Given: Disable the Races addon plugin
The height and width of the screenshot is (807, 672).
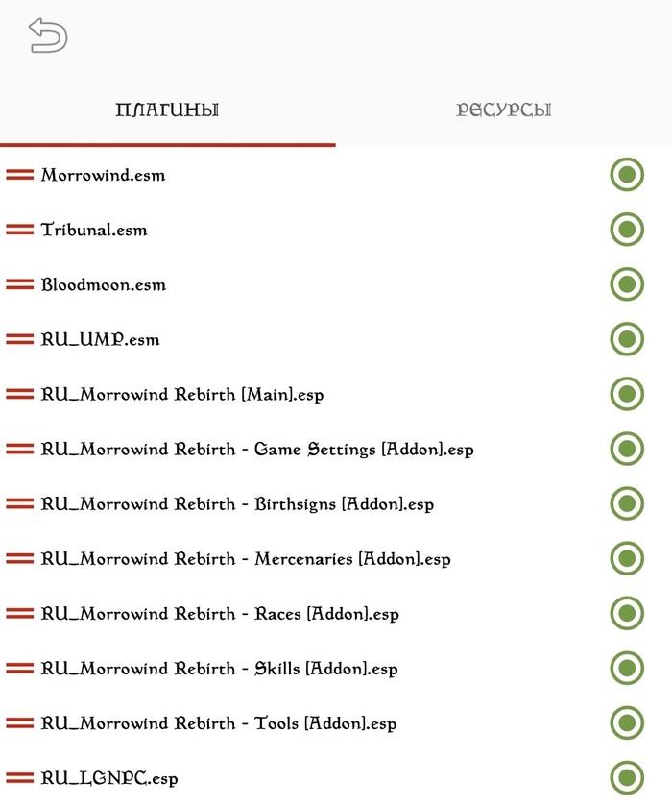Looking at the screenshot, I should click(x=627, y=613).
